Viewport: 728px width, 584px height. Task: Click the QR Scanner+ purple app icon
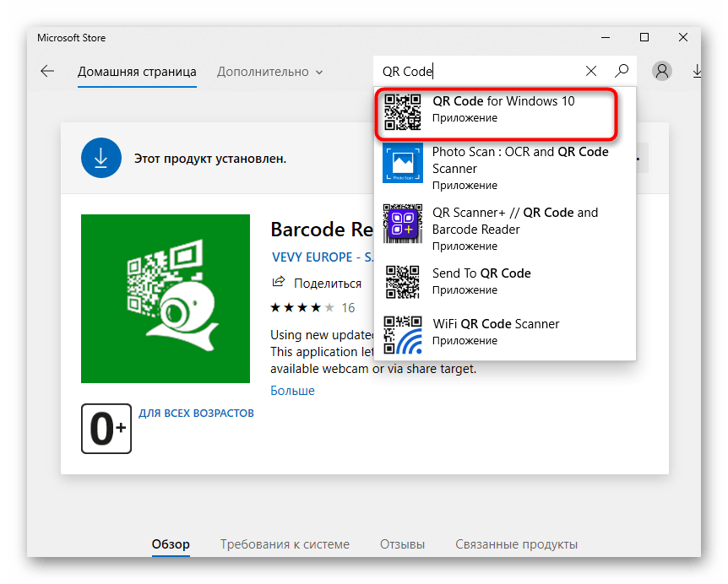coord(403,224)
